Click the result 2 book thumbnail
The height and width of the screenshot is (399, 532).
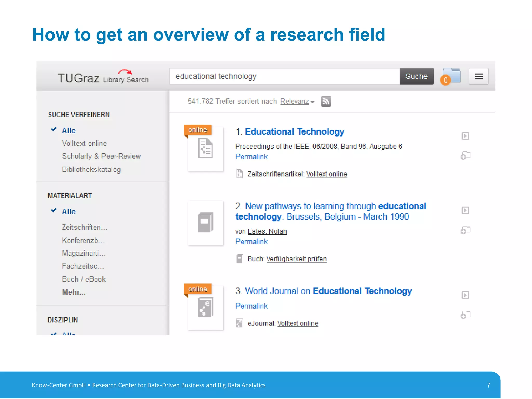click(x=205, y=223)
